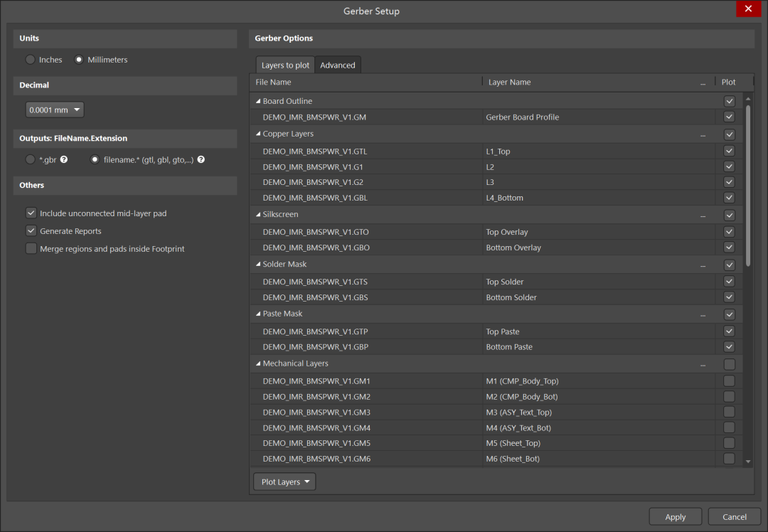
Task: Select file DEMO_IMR_BMSPWR_V1.GBO
Action: pos(316,248)
